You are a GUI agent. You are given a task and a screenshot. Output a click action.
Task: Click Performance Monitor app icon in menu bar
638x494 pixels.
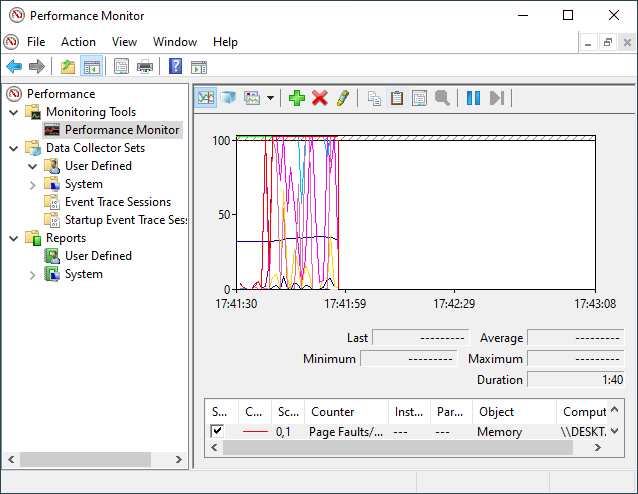tap(11, 42)
